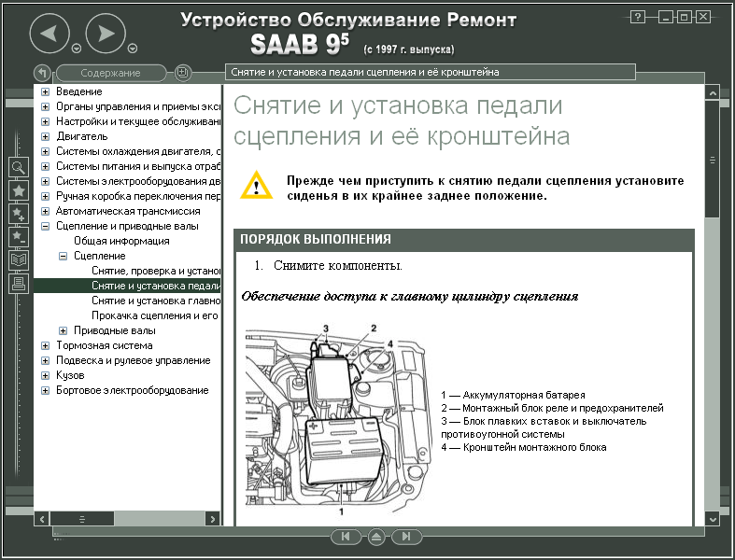Viewport: 735px width, 560px height.
Task: Click the print icon in sidebar
Action: click(x=19, y=284)
